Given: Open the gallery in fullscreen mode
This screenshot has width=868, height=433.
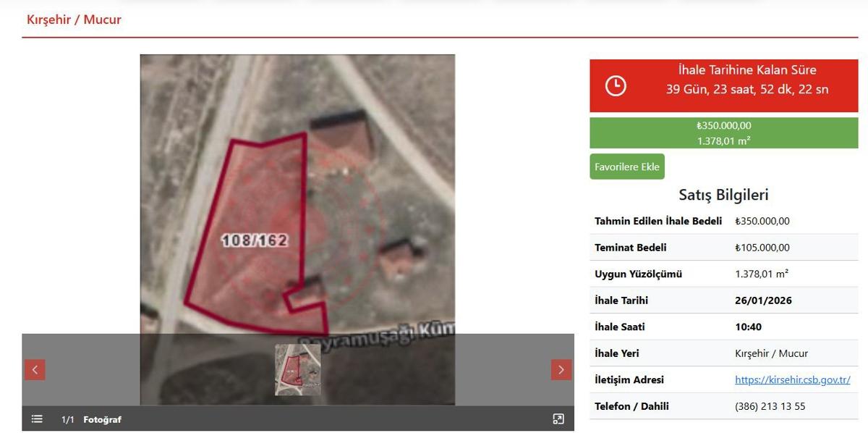Looking at the screenshot, I should pos(558,419).
